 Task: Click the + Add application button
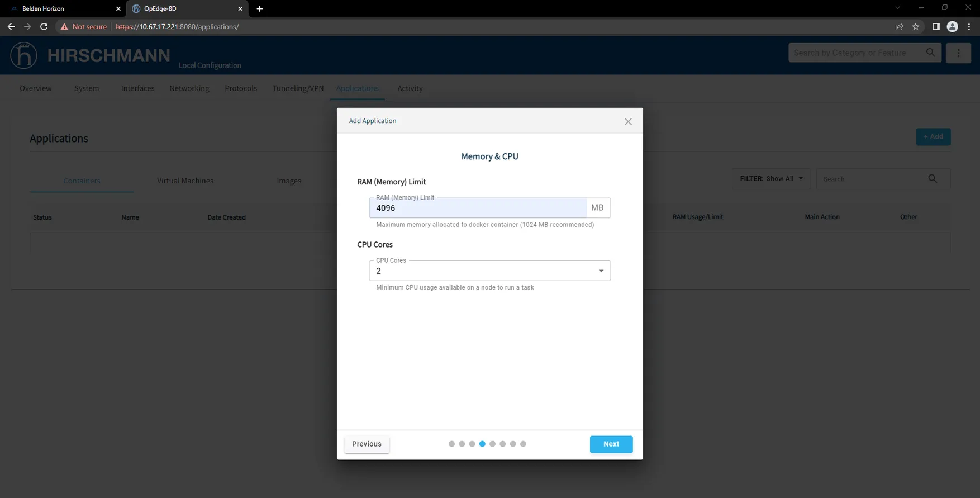point(933,137)
